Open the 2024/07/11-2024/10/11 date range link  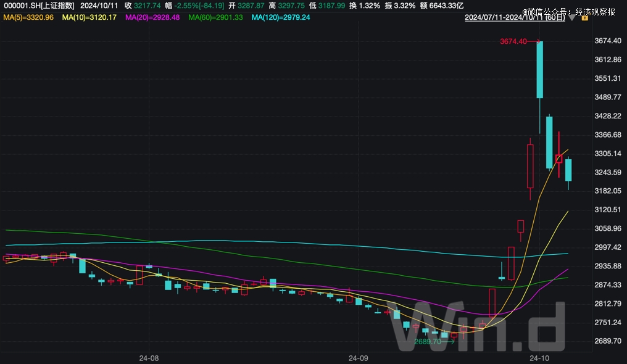pyautogui.click(x=515, y=17)
